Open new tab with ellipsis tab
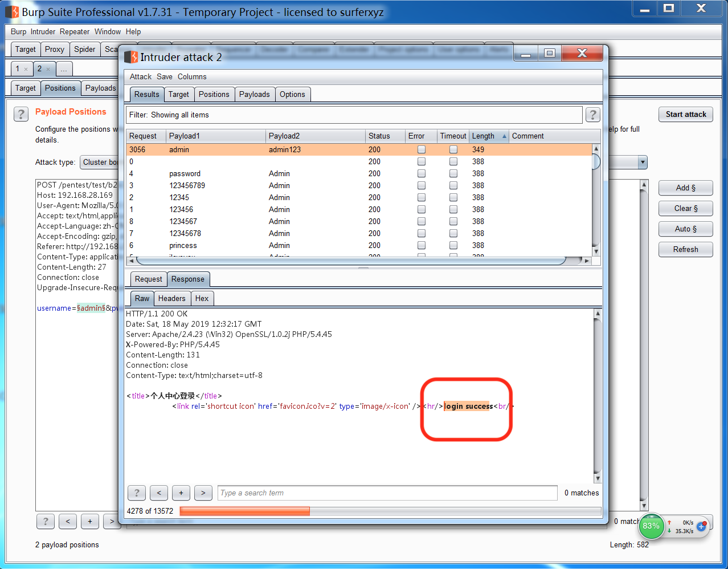Screen dimensions: 728x569 (x=64, y=69)
